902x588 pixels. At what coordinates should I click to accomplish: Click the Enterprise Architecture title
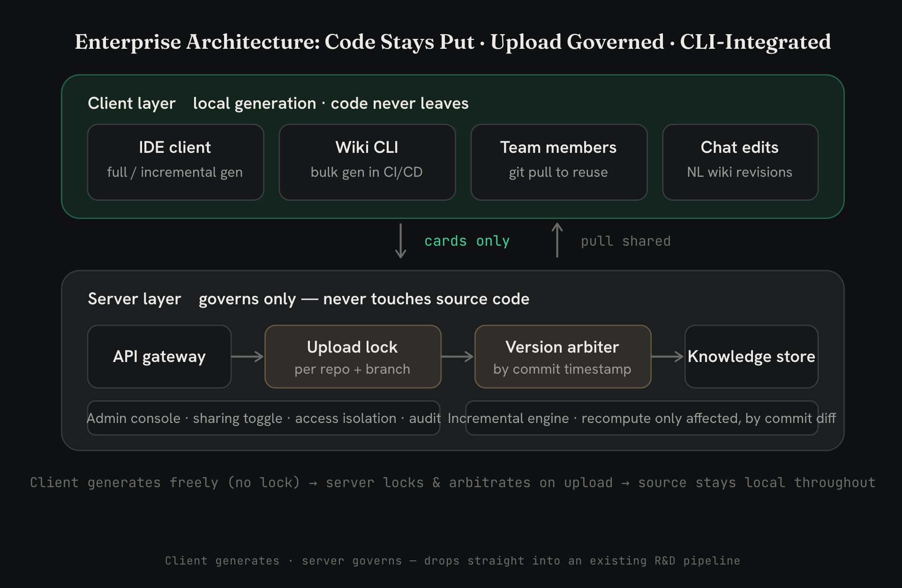click(x=453, y=42)
